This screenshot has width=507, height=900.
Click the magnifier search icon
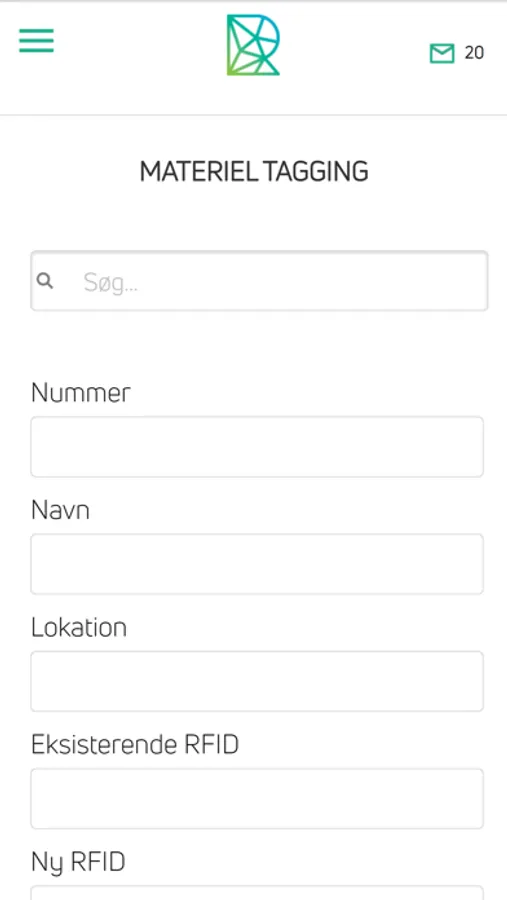click(45, 281)
